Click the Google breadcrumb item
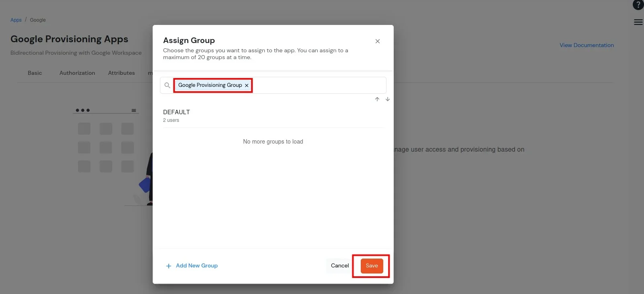This screenshot has width=644, height=294. [38, 20]
